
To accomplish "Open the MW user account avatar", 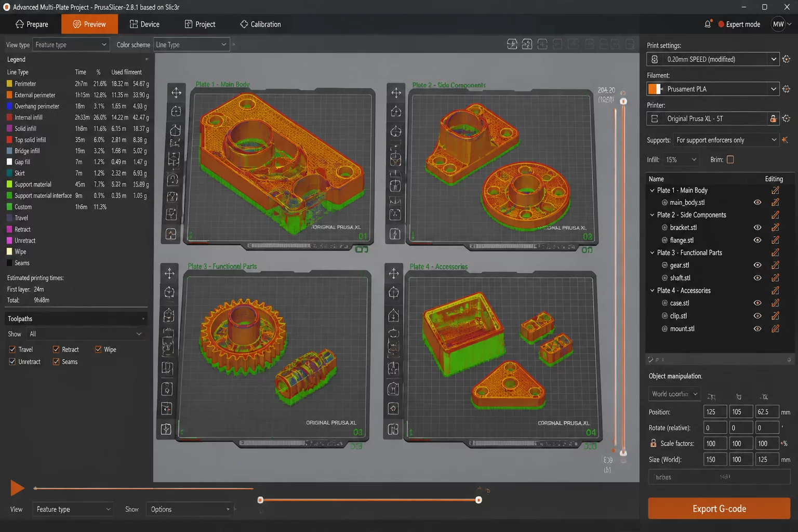I will coord(778,24).
